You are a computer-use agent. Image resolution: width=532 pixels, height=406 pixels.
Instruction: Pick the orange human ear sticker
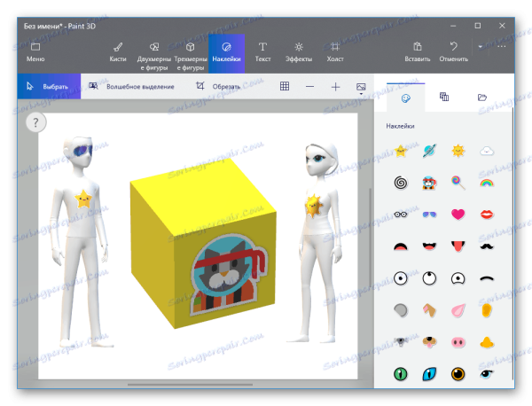(x=487, y=310)
